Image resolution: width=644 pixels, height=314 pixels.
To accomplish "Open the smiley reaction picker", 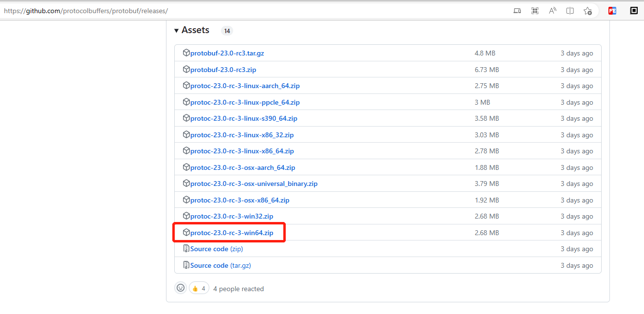I will pyautogui.click(x=181, y=288).
